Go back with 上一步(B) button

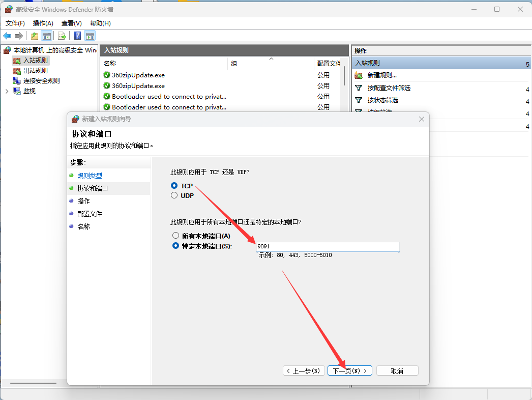pos(303,371)
